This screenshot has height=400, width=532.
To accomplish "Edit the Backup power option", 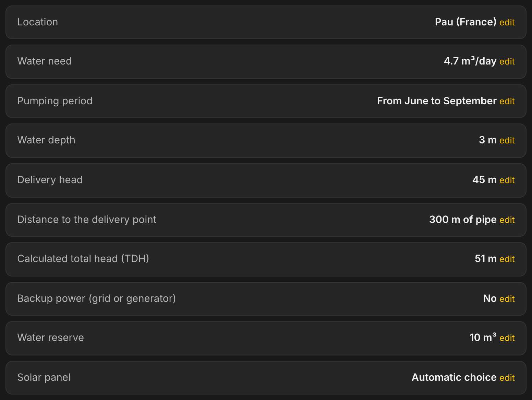I will [x=507, y=299].
